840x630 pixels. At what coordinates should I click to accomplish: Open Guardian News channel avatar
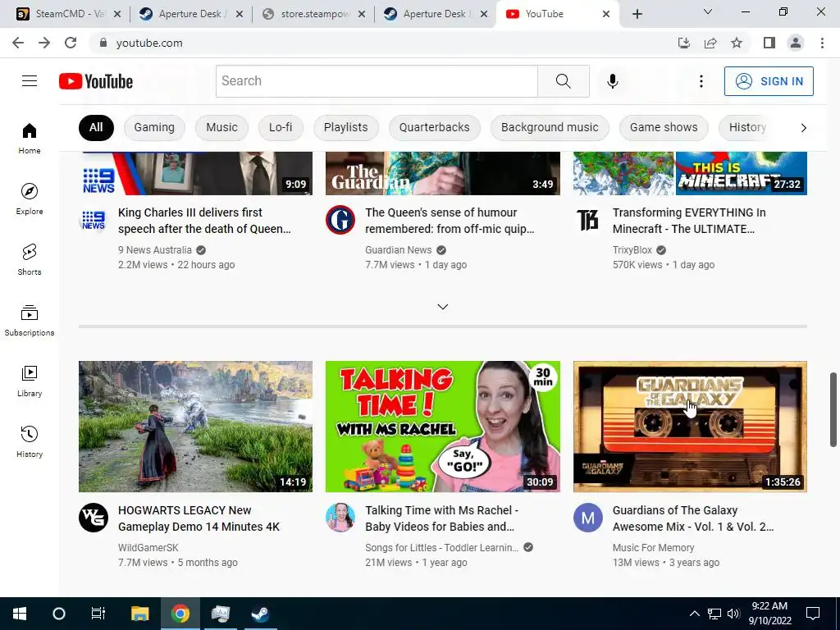pyautogui.click(x=340, y=220)
